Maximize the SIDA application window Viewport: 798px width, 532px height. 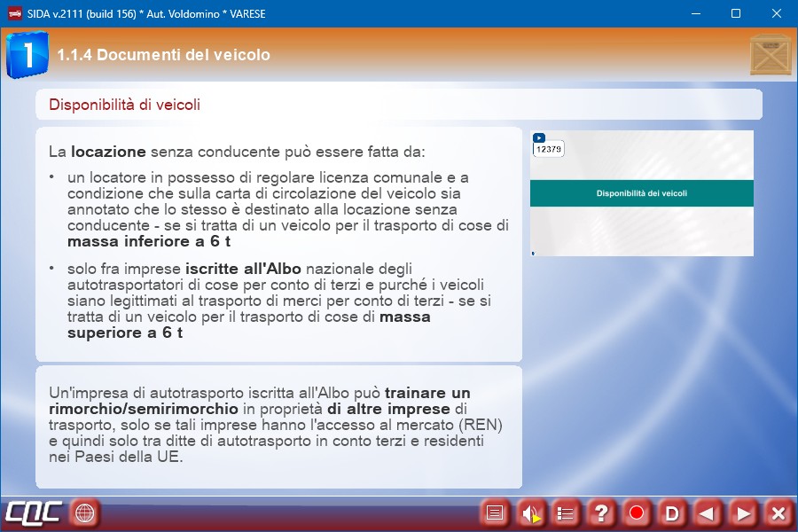click(735, 13)
